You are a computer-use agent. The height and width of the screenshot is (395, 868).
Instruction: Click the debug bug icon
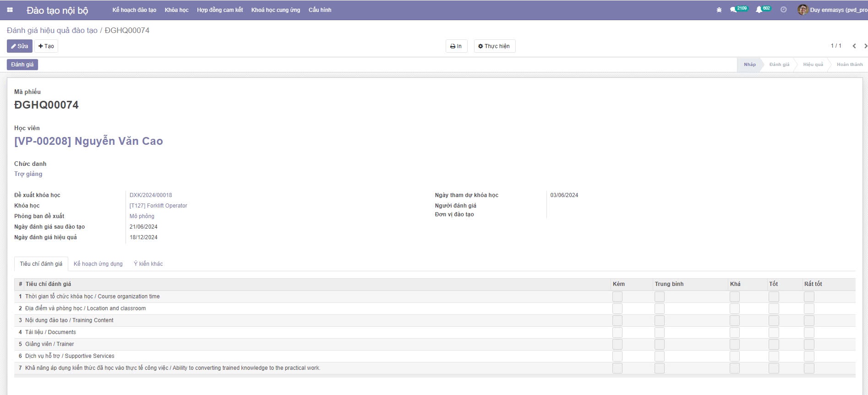pyautogui.click(x=719, y=10)
